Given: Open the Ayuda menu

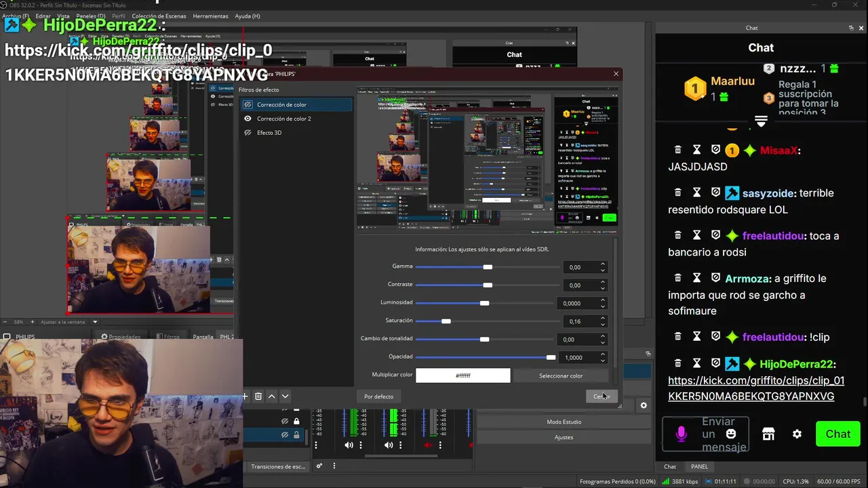Looking at the screenshot, I should [x=247, y=16].
